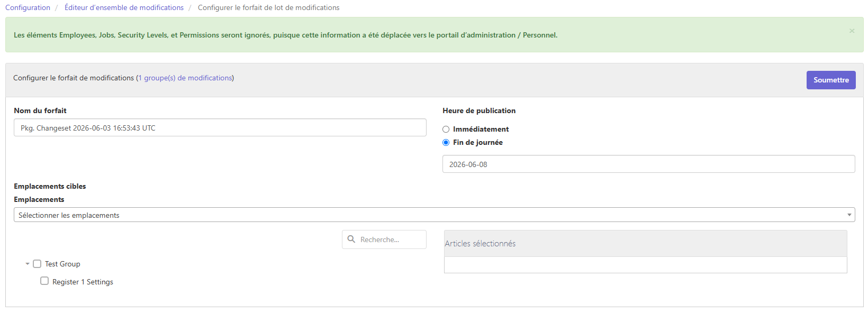Image resolution: width=868 pixels, height=314 pixels.
Task: Focus the Recherche search box
Action: click(x=384, y=239)
